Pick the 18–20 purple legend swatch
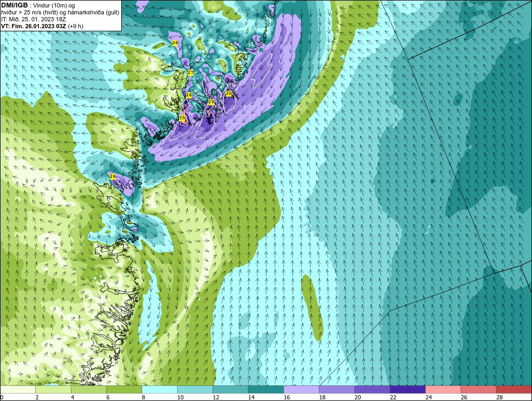This screenshot has height=401, width=532. (337, 389)
